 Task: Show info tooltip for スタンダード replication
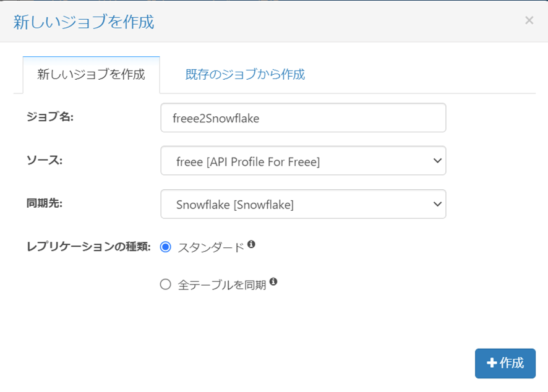click(x=252, y=244)
